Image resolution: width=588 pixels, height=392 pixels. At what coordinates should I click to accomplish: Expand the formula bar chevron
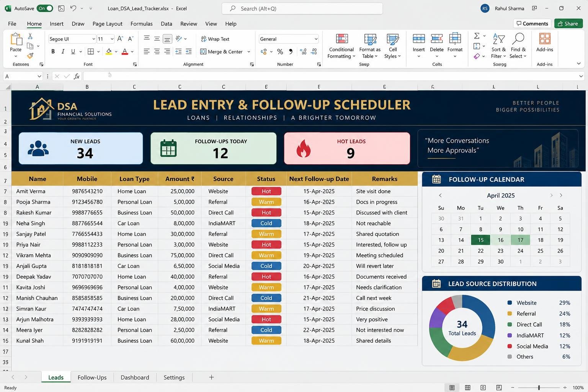pyautogui.click(x=581, y=76)
